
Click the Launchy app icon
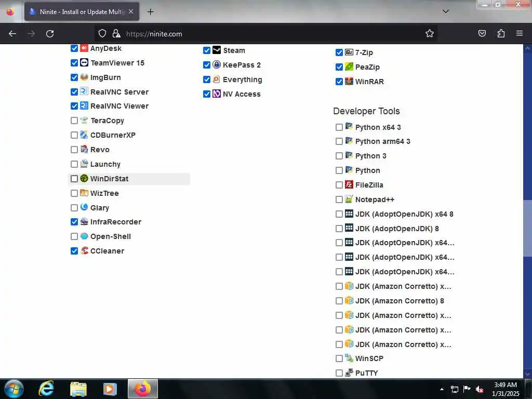coord(84,164)
